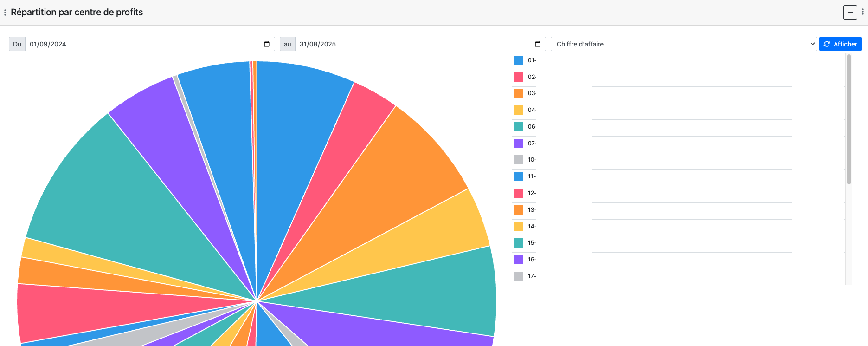
Task: Toggle legend item 01 blue swatch
Action: 519,60
